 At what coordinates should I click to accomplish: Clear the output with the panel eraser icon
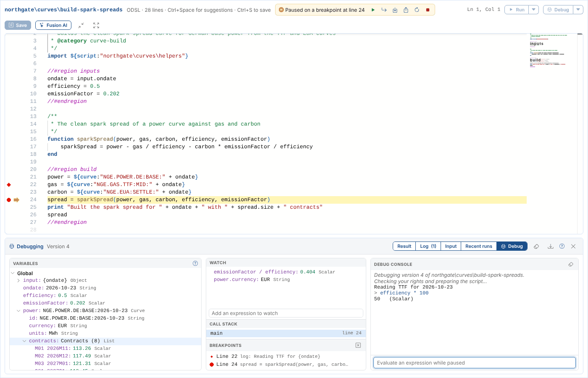pos(536,247)
